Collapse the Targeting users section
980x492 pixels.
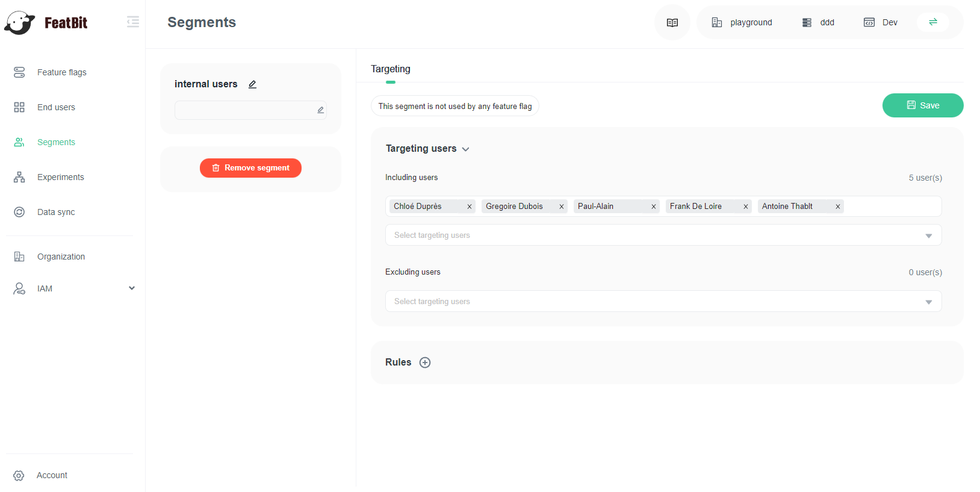tap(465, 149)
